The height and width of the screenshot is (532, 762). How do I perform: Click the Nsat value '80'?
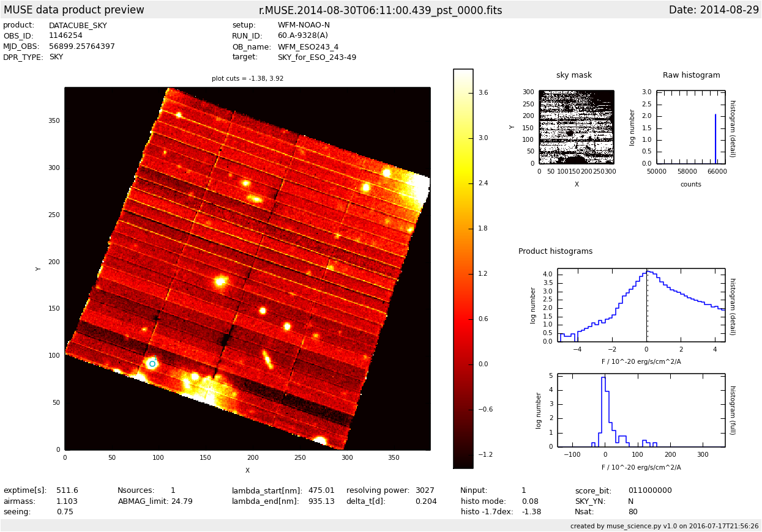tap(633, 512)
